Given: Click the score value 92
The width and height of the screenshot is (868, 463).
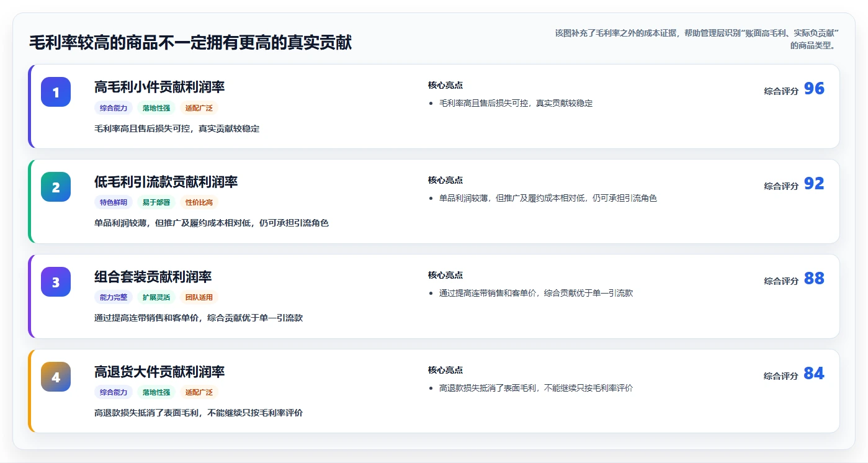Looking at the screenshot, I should point(814,184).
